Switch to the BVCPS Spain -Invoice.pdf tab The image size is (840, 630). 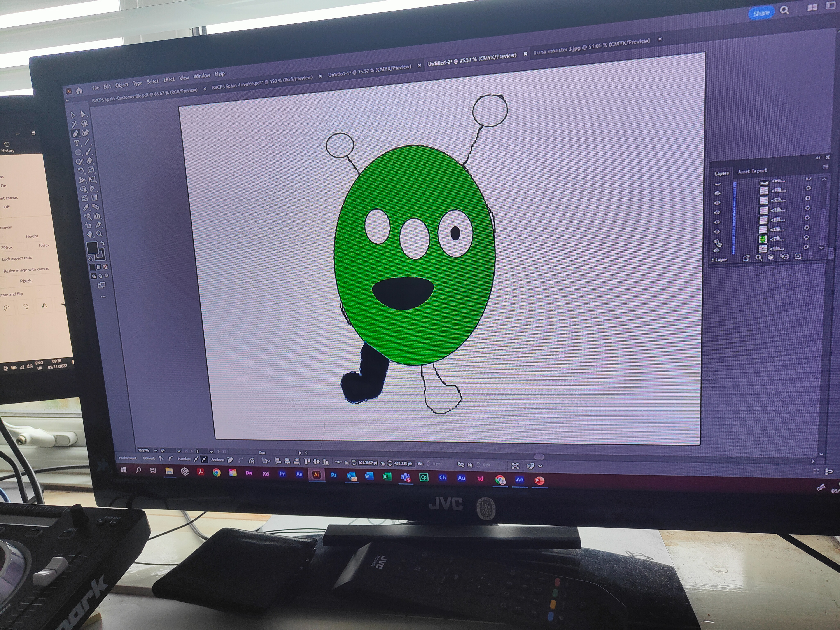tap(262, 82)
